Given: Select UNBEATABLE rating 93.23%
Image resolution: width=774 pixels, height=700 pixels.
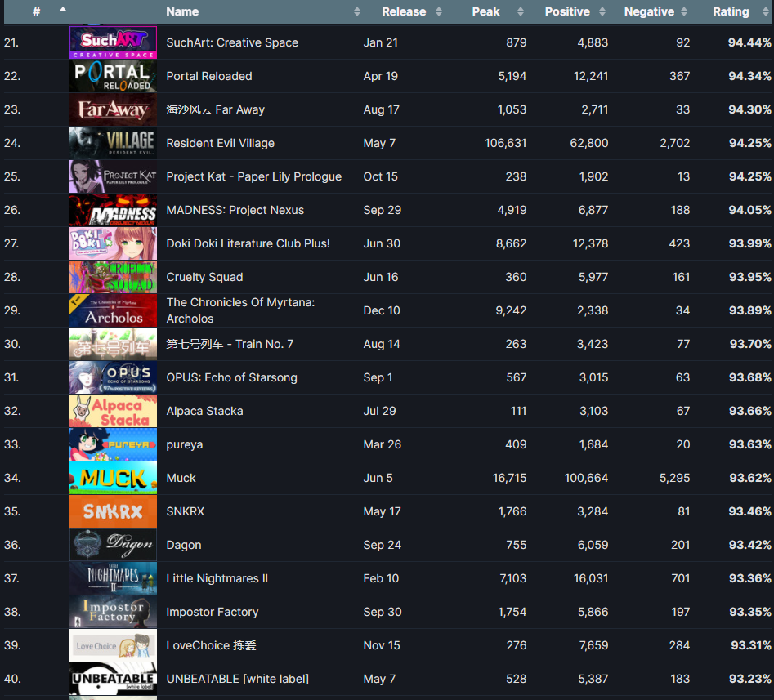Looking at the screenshot, I should coord(749,680).
